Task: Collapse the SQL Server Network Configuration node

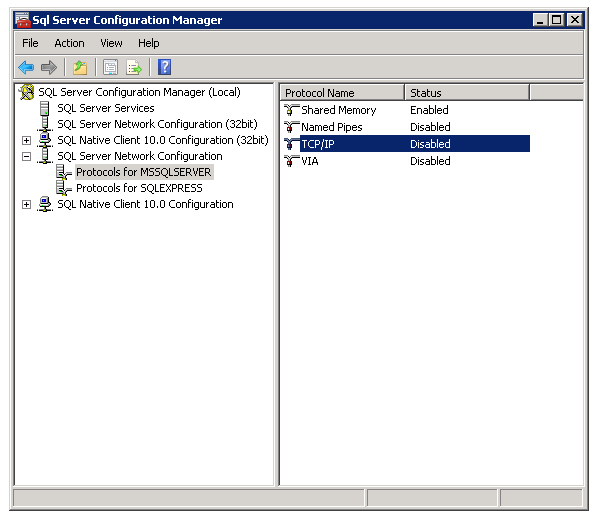Action: tap(26, 156)
